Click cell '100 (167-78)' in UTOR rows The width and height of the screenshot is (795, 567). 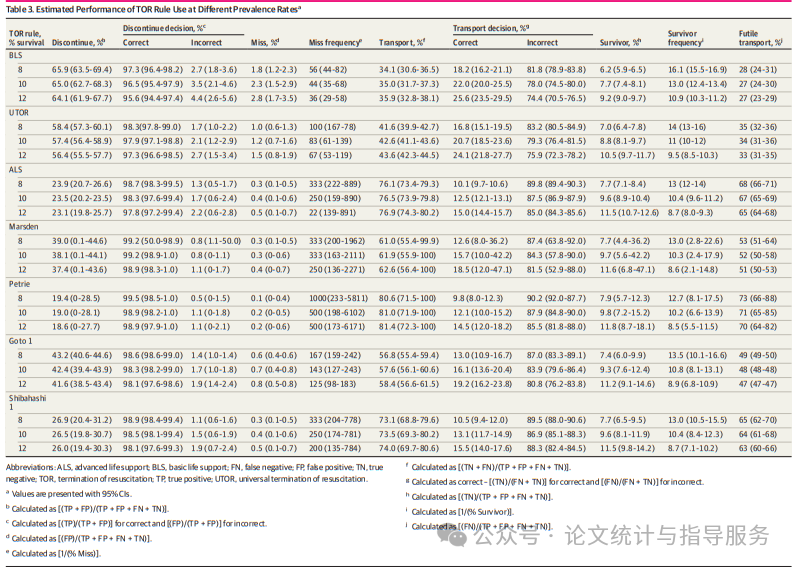(333, 127)
